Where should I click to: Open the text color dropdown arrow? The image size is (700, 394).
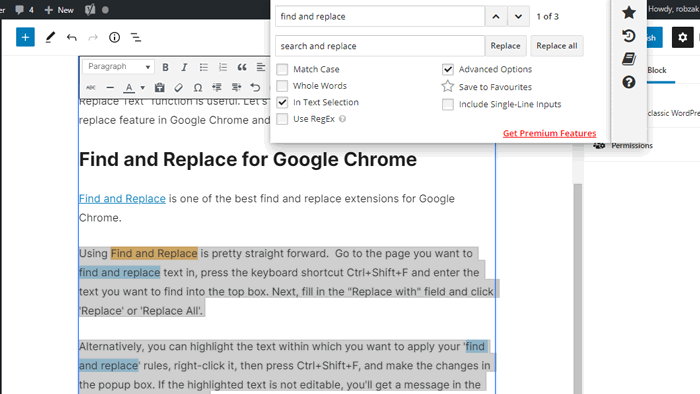(142, 88)
